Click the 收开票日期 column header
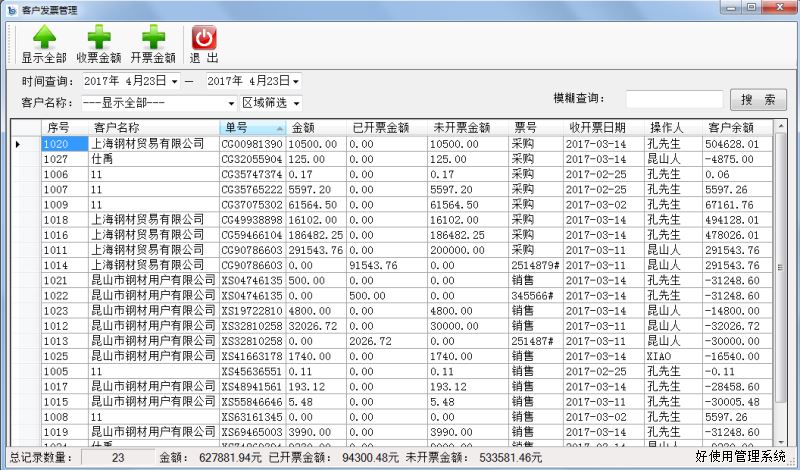 click(597, 128)
